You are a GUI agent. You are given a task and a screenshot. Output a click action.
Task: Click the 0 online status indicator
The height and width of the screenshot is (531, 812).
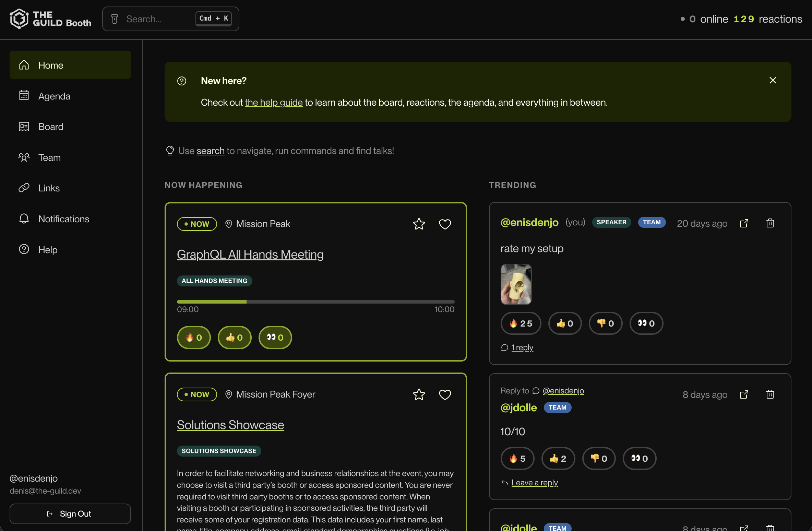point(705,19)
